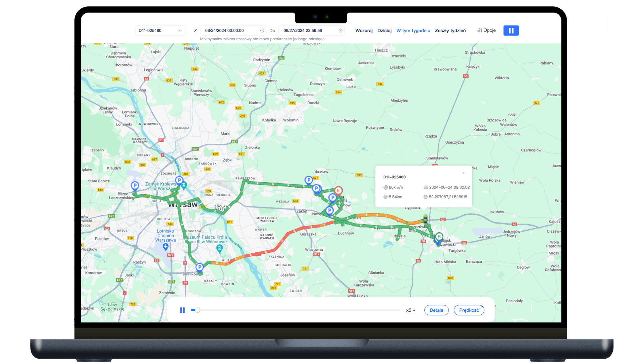Click the green vehicle icon on route
Viewport: 644px width, 362px height.
(425, 220)
